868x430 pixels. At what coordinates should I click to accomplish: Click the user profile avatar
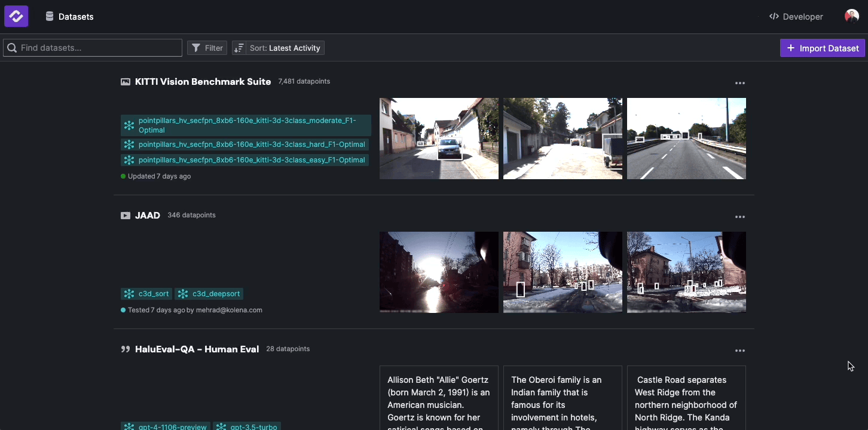coord(852,16)
